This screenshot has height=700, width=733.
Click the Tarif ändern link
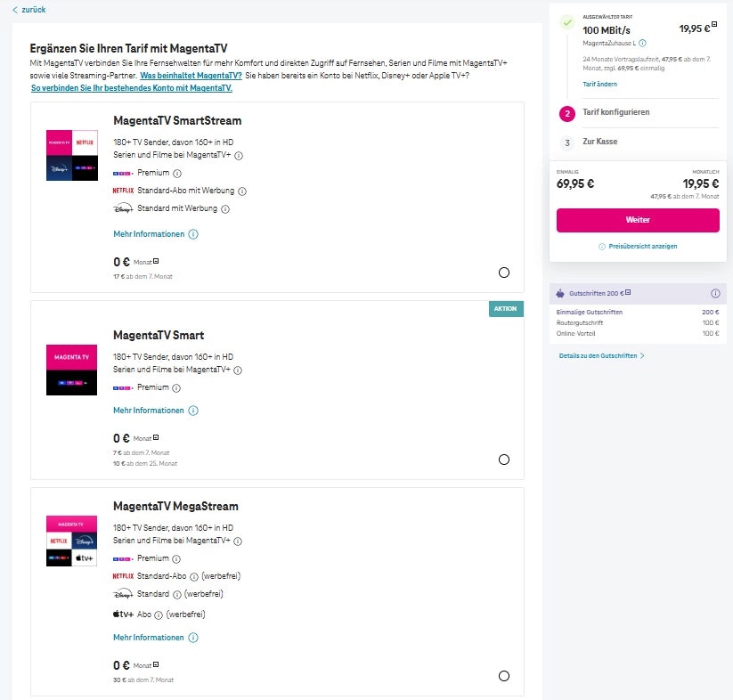click(599, 84)
